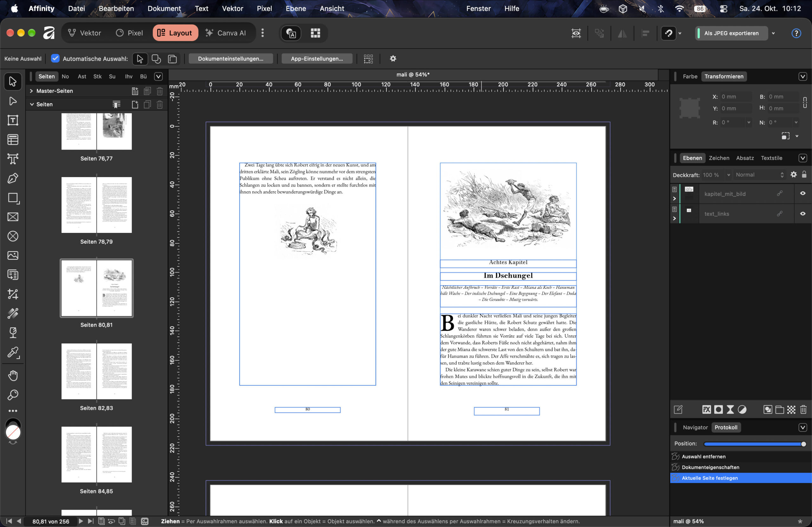
Task: Select the Zoom magnifier tool
Action: (13, 395)
